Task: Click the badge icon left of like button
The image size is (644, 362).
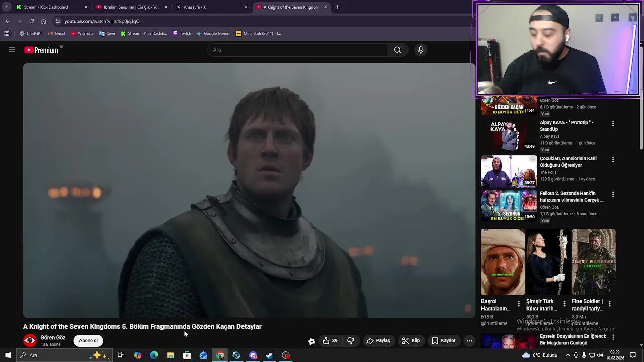Action: tap(312, 341)
